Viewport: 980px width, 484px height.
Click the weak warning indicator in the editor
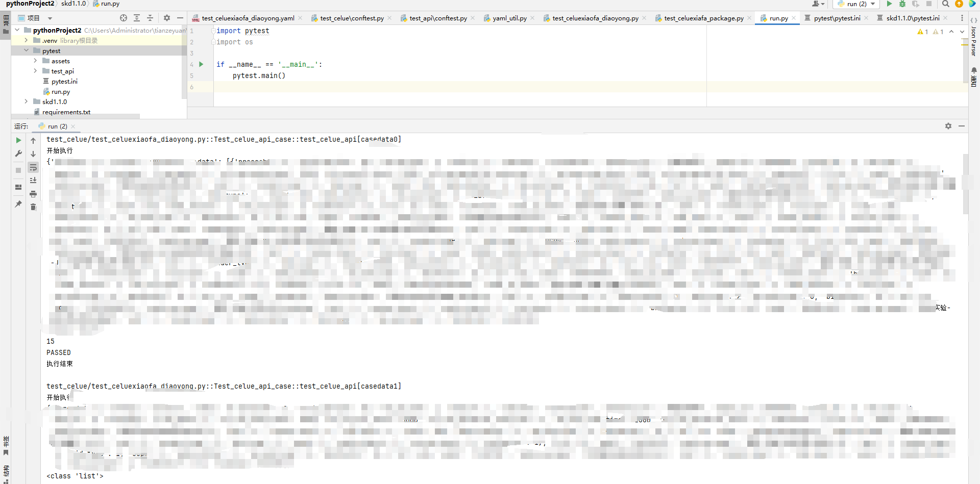(938, 32)
